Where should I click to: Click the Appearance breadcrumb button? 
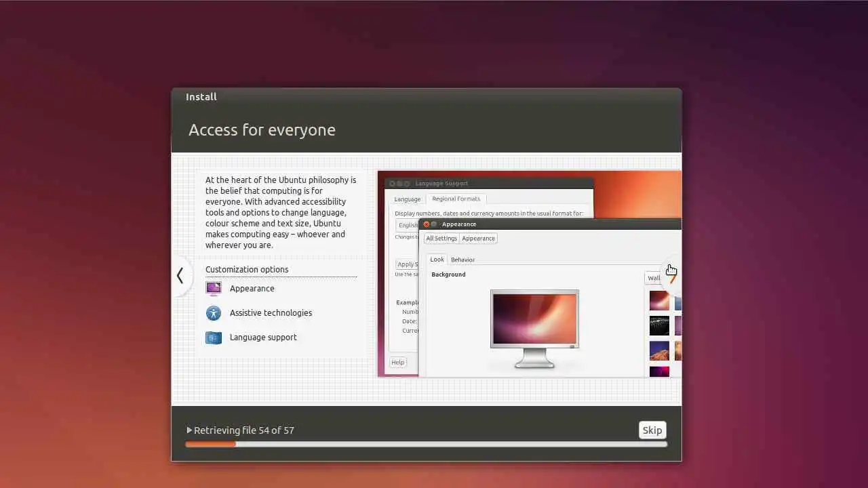coord(478,239)
